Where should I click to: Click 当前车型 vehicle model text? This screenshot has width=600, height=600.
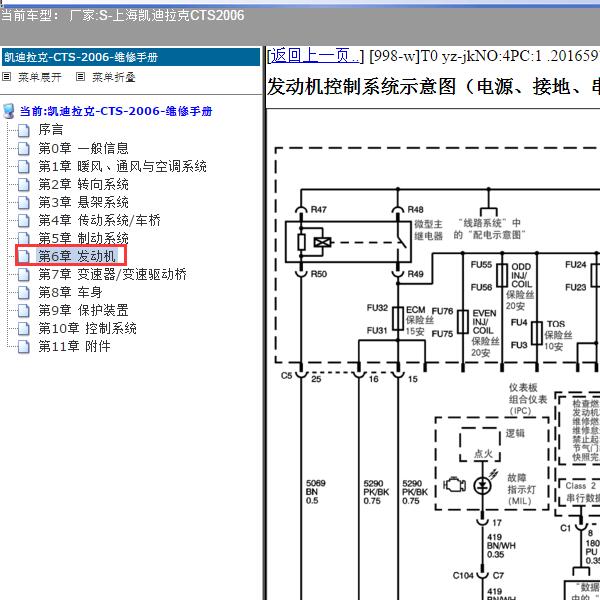click(122, 16)
